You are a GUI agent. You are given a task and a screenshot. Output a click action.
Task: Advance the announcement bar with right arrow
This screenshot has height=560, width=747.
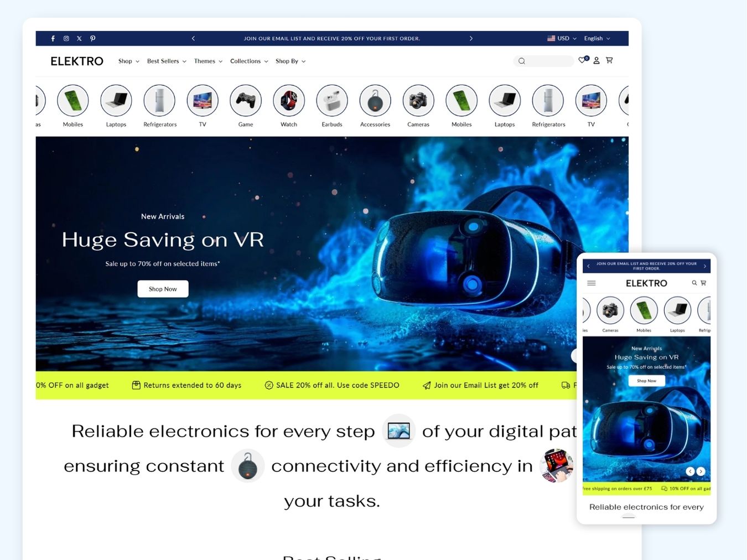(471, 38)
